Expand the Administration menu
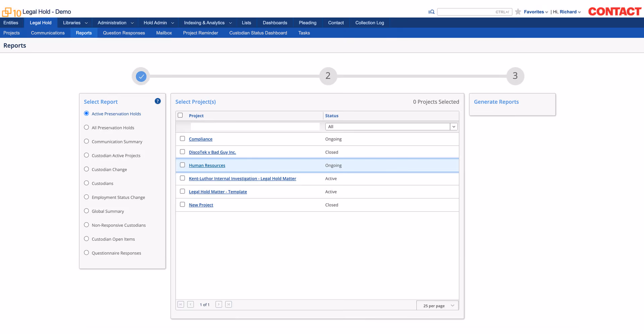644x334 pixels. 115,23
